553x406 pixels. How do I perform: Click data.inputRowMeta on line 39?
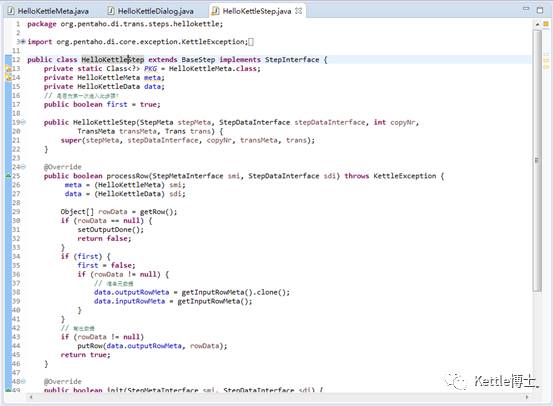tap(129, 301)
